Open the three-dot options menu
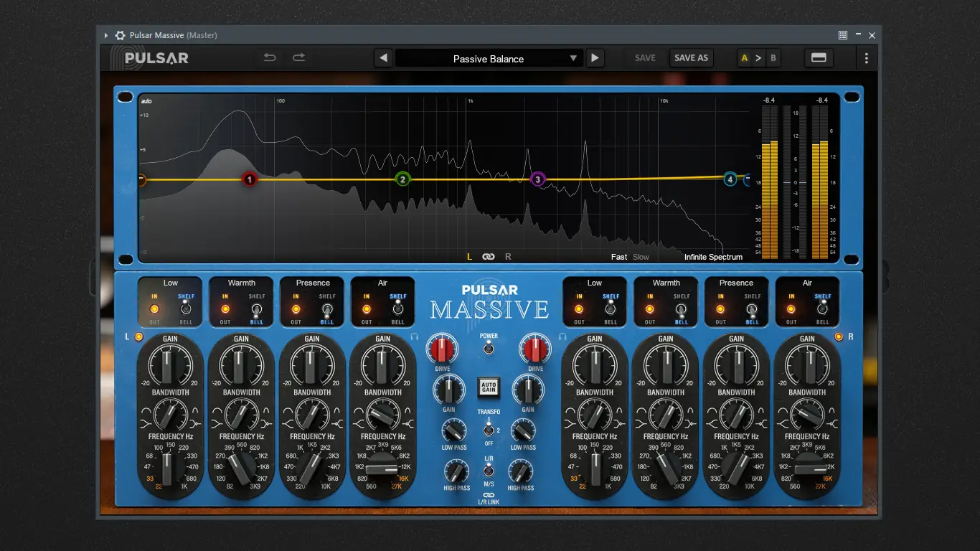This screenshot has height=551, width=980. click(x=867, y=58)
